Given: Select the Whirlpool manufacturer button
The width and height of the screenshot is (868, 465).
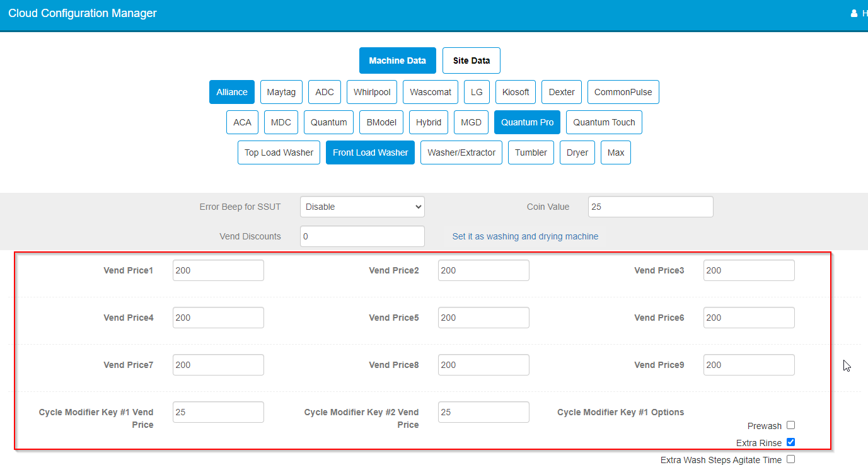Looking at the screenshot, I should tap(371, 91).
